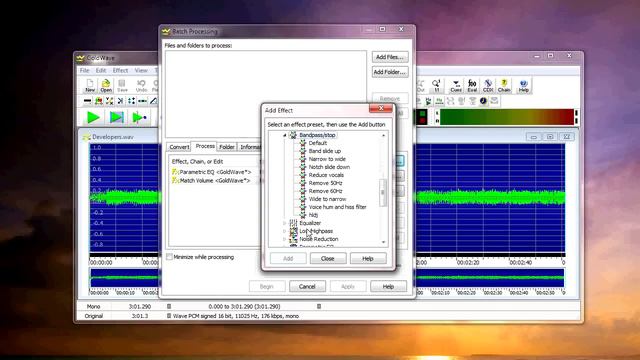Open the Chain editor icon

[504, 86]
